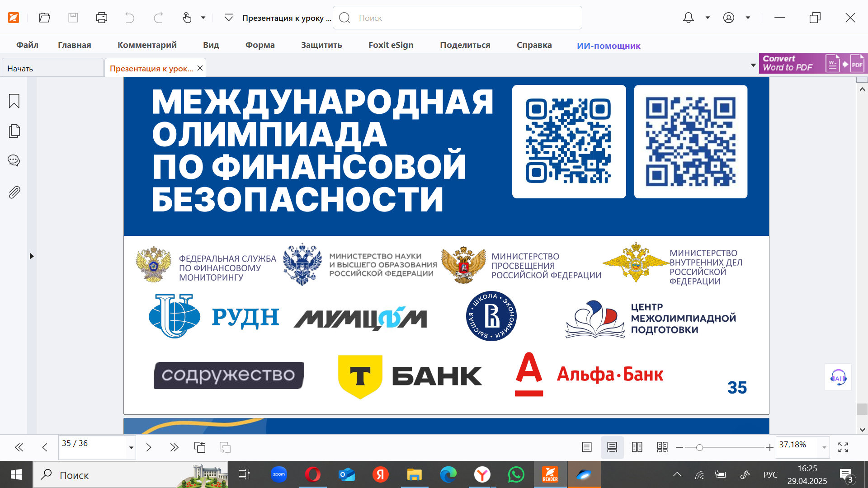Image resolution: width=868 pixels, height=488 pixels.
Task: Open the Comments panel
Action: click(14, 160)
